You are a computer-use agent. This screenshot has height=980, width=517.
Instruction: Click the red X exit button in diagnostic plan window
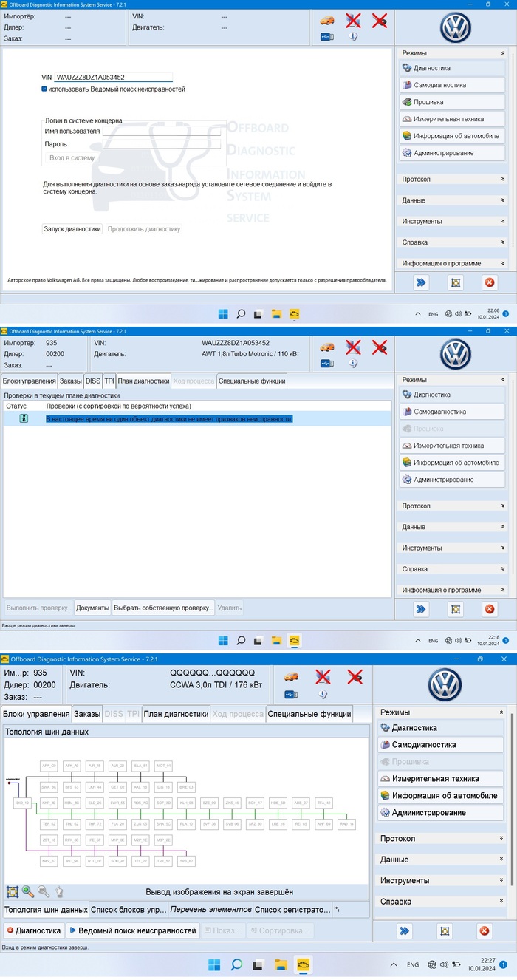489,610
